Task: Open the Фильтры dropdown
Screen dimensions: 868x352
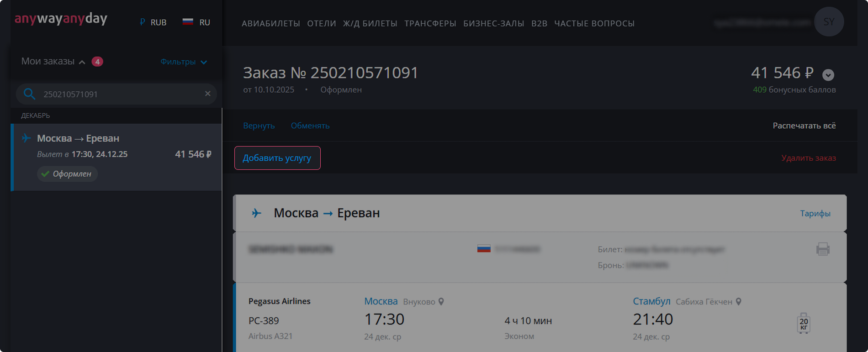Action: (183, 62)
